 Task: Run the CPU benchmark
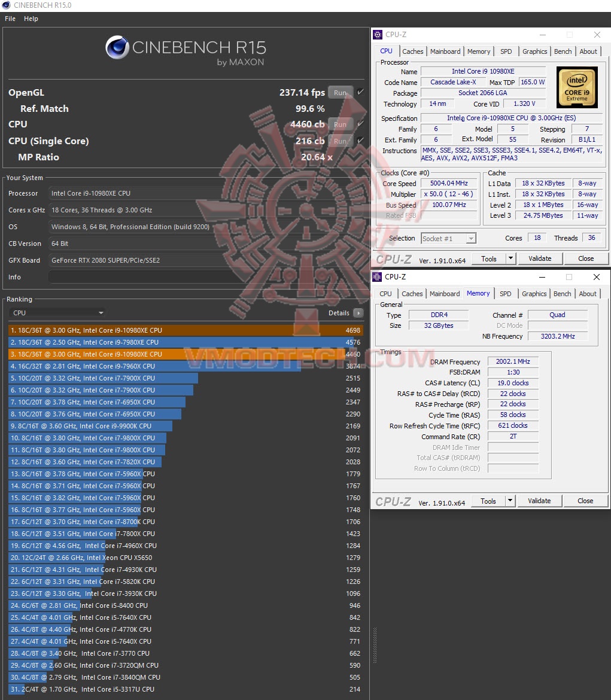[341, 124]
